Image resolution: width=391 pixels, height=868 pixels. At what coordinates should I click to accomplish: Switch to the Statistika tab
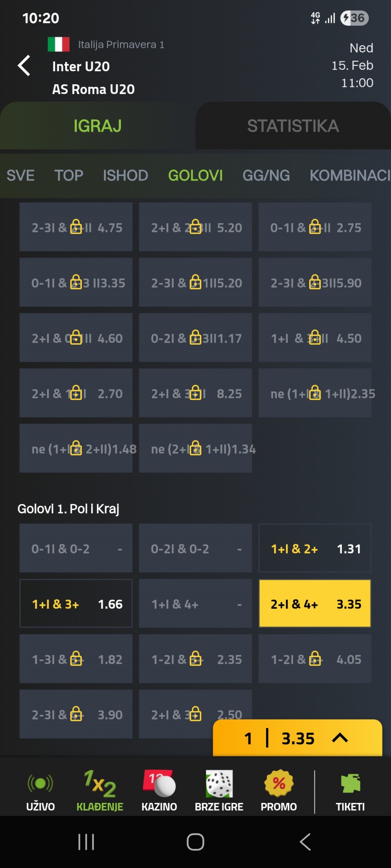293,126
